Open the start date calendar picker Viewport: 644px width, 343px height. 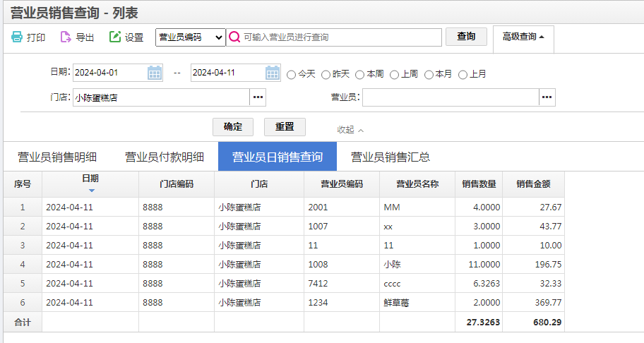(x=155, y=73)
